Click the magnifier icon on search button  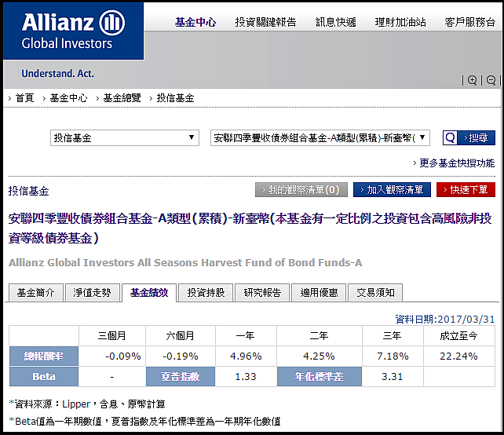450,138
